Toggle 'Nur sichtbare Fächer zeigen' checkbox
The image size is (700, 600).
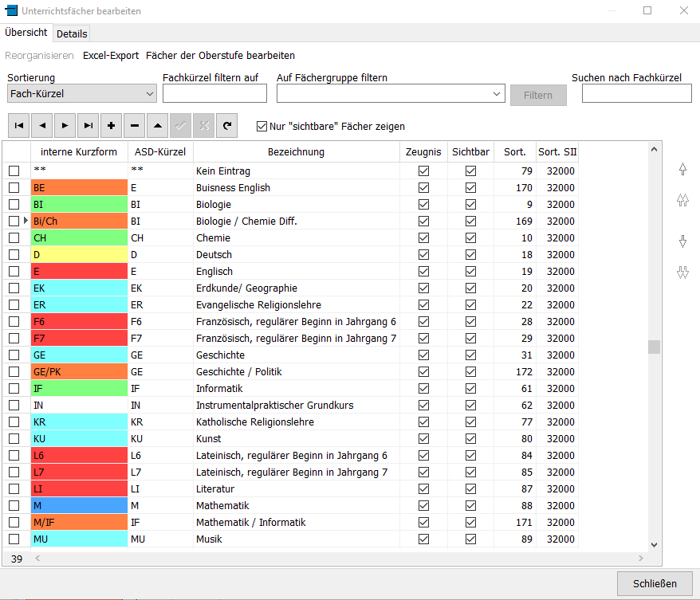pos(262,126)
